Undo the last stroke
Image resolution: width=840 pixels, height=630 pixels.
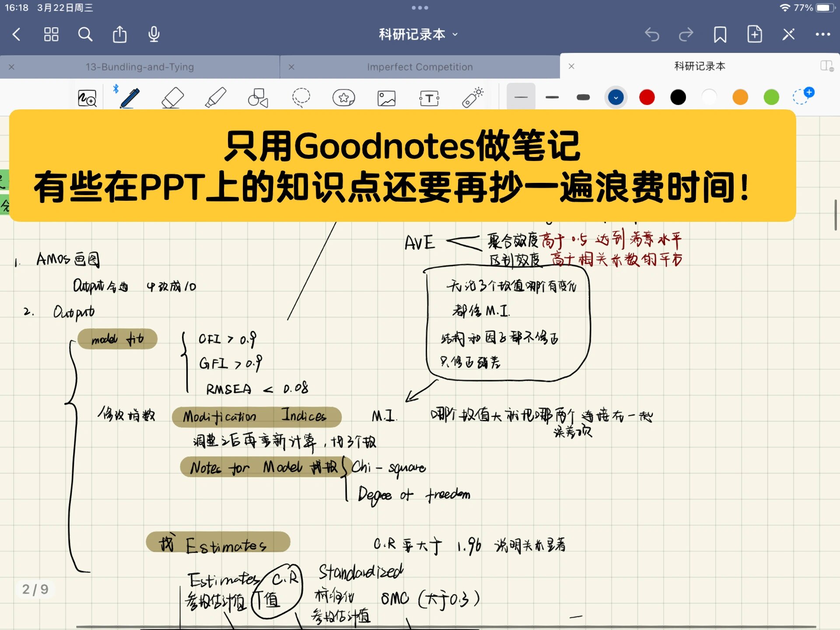tap(652, 34)
